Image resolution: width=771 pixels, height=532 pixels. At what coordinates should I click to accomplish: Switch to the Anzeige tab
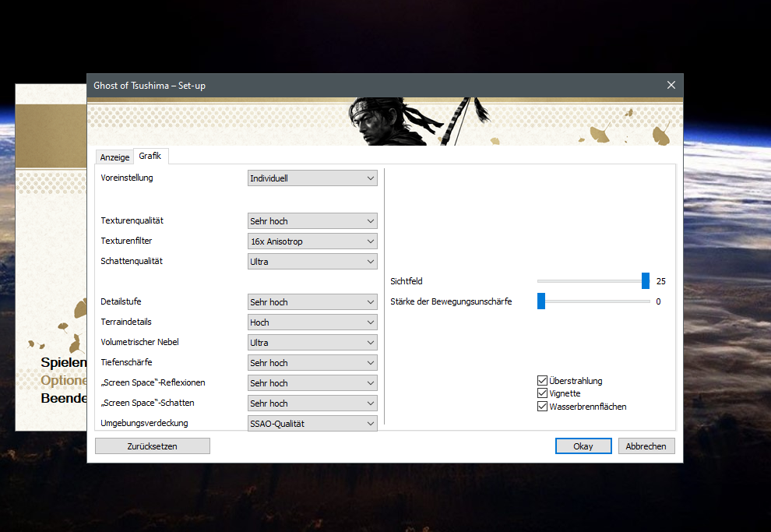pos(114,157)
